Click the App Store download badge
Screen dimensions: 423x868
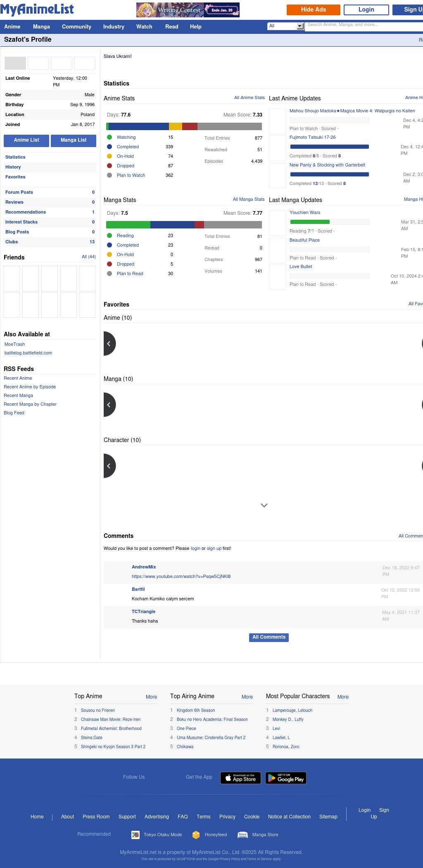240,778
